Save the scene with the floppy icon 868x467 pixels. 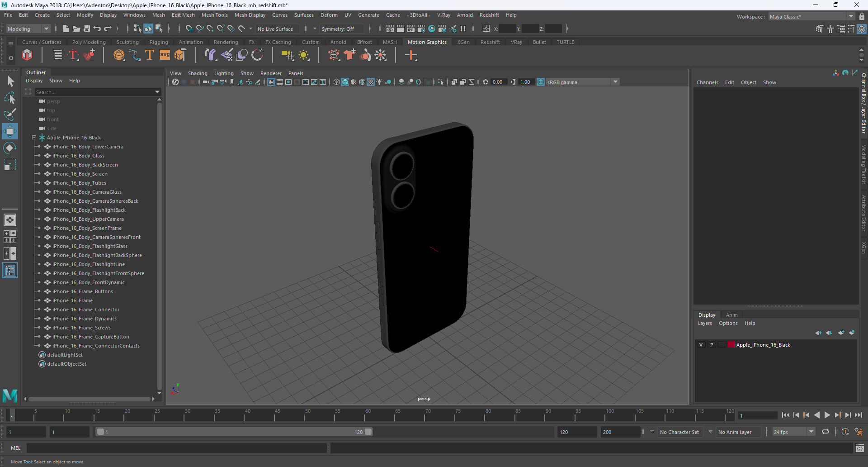click(x=87, y=29)
